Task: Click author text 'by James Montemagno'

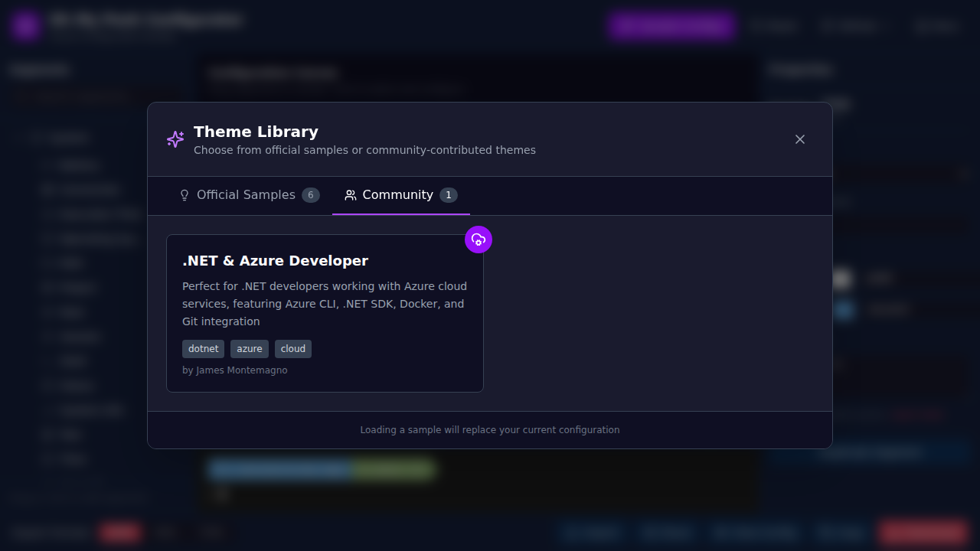Action: [235, 370]
